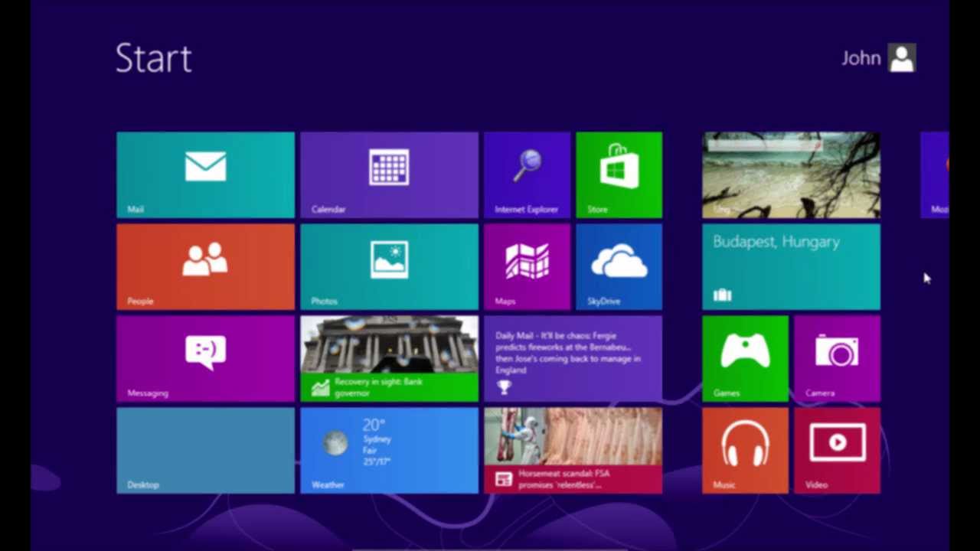Open the Weather tile showing Sydney

click(389, 450)
